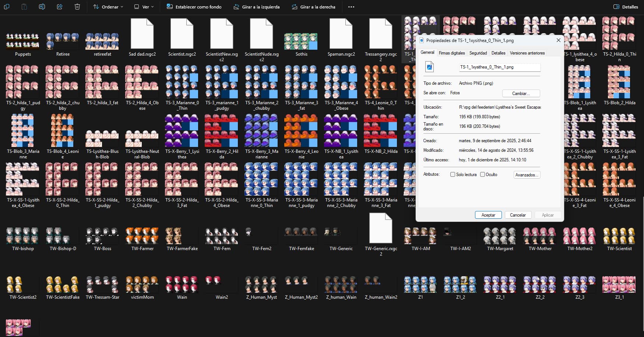644x337 pixels.
Task: Select the Firmas digitales tab
Action: point(452,53)
